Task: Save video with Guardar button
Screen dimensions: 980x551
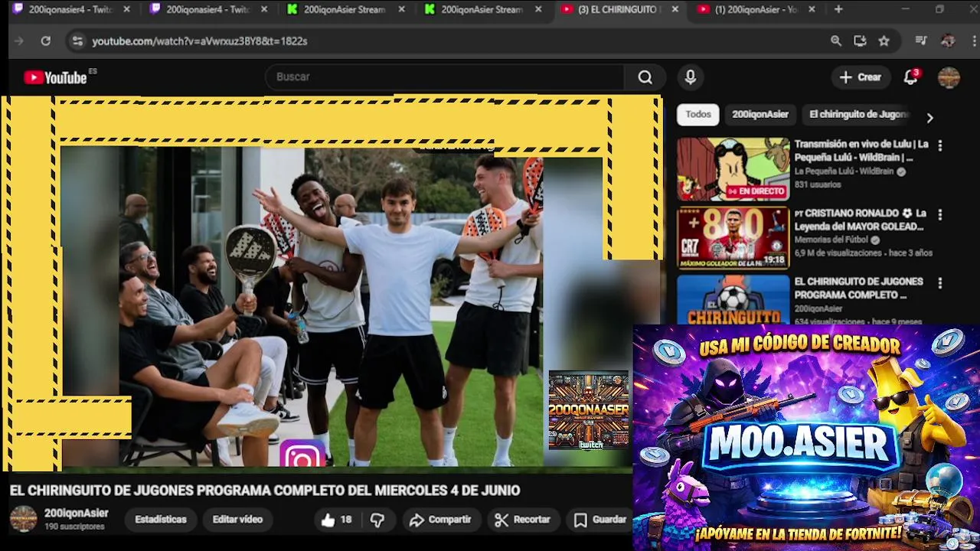Action: (x=600, y=520)
